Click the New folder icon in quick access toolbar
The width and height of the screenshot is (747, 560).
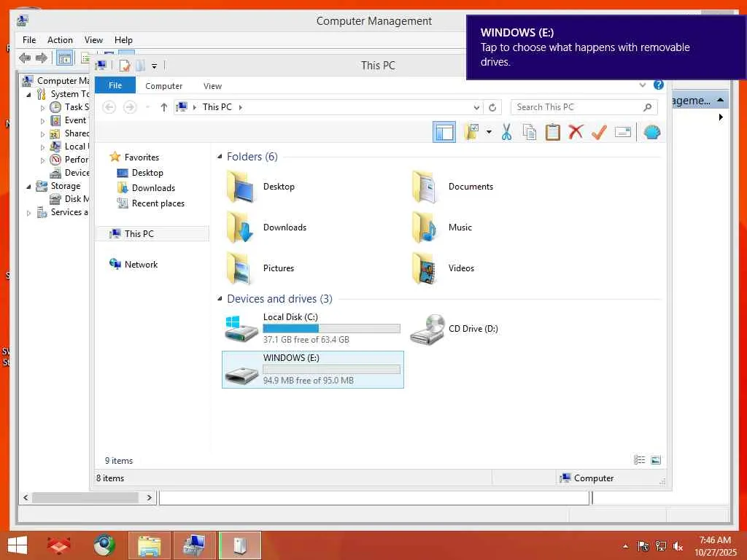140,66
